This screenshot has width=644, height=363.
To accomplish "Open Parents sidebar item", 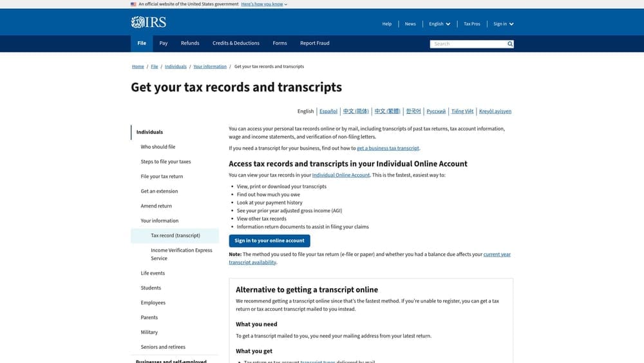I will [149, 318].
